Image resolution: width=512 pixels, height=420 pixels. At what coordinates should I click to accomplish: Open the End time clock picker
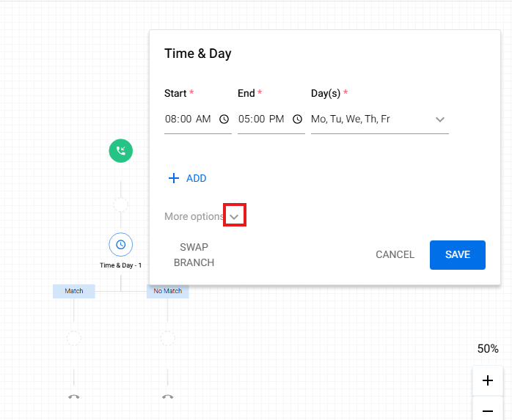click(297, 119)
